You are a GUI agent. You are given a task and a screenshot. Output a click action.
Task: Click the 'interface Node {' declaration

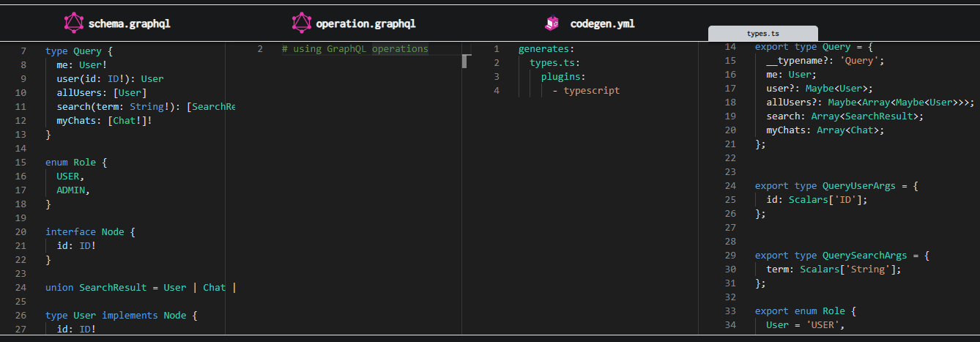coord(90,231)
